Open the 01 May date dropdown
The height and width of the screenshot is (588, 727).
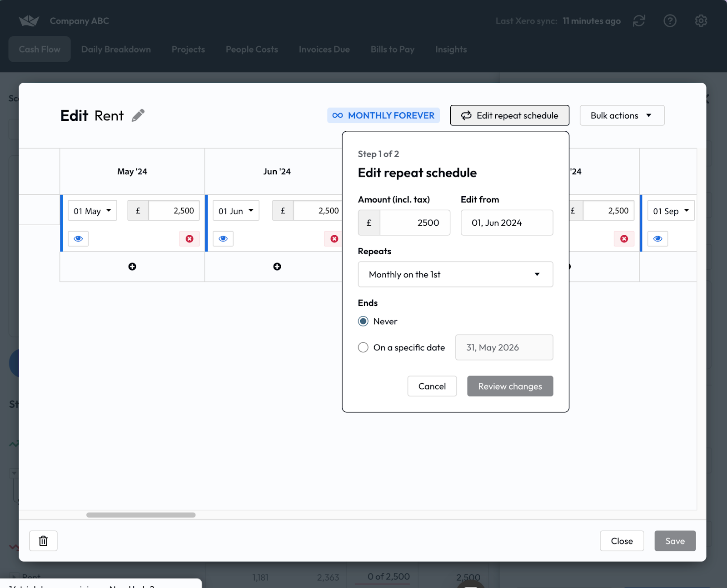(93, 211)
